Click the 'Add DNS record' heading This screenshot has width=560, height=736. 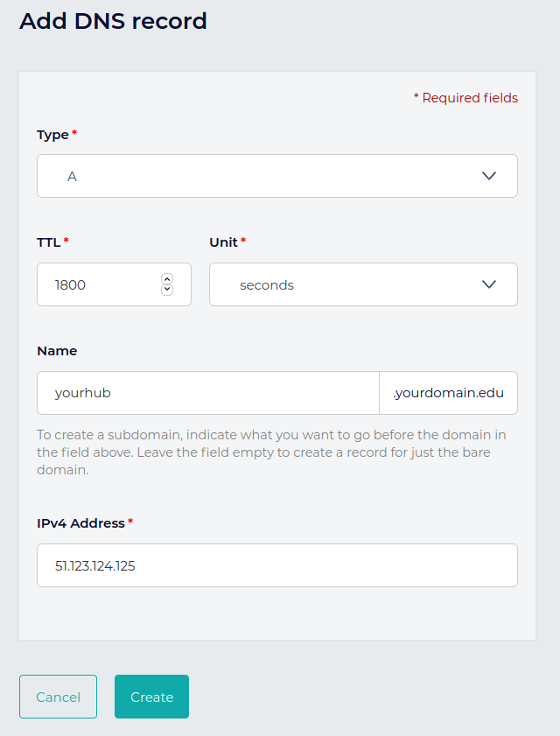[113, 21]
